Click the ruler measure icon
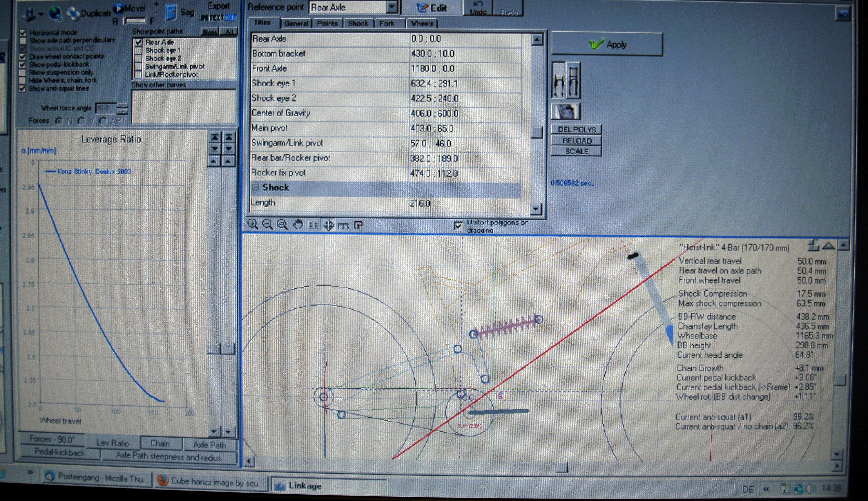The width and height of the screenshot is (868, 501). coord(343,226)
